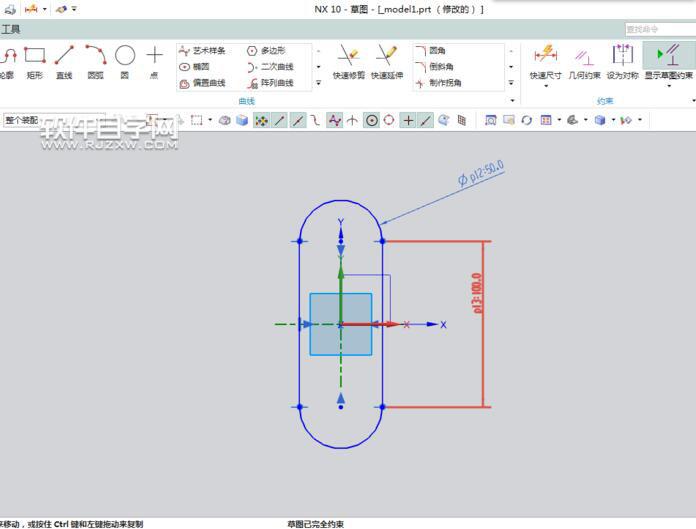Select the Circle (圆) tool
696x529 pixels.
(125, 62)
